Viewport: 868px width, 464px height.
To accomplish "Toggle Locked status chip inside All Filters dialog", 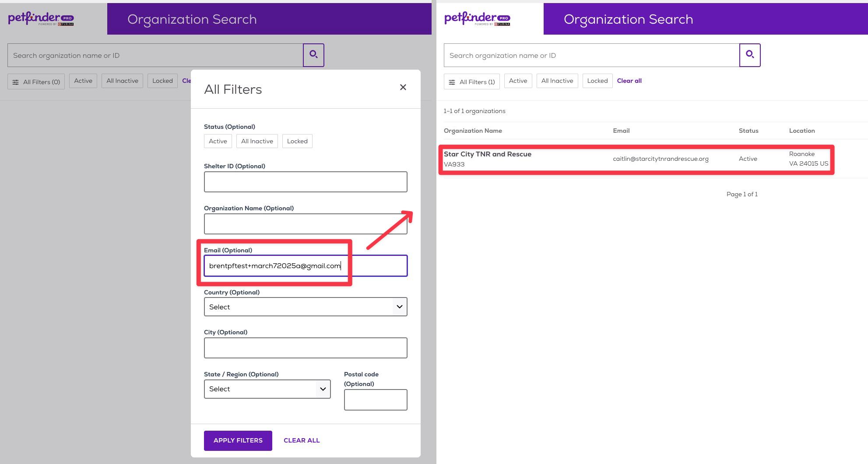I will (297, 141).
